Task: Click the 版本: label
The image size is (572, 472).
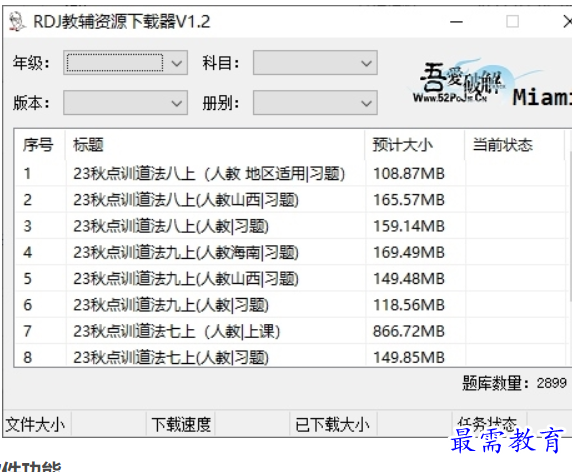Action: tap(31, 103)
